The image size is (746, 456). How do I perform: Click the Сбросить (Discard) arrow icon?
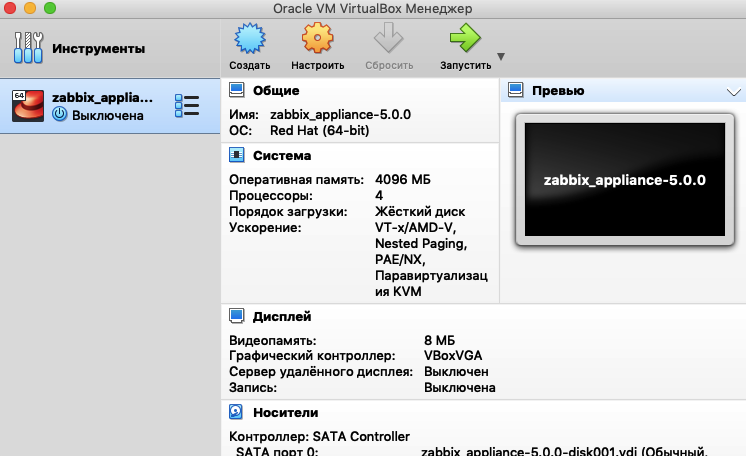(389, 38)
